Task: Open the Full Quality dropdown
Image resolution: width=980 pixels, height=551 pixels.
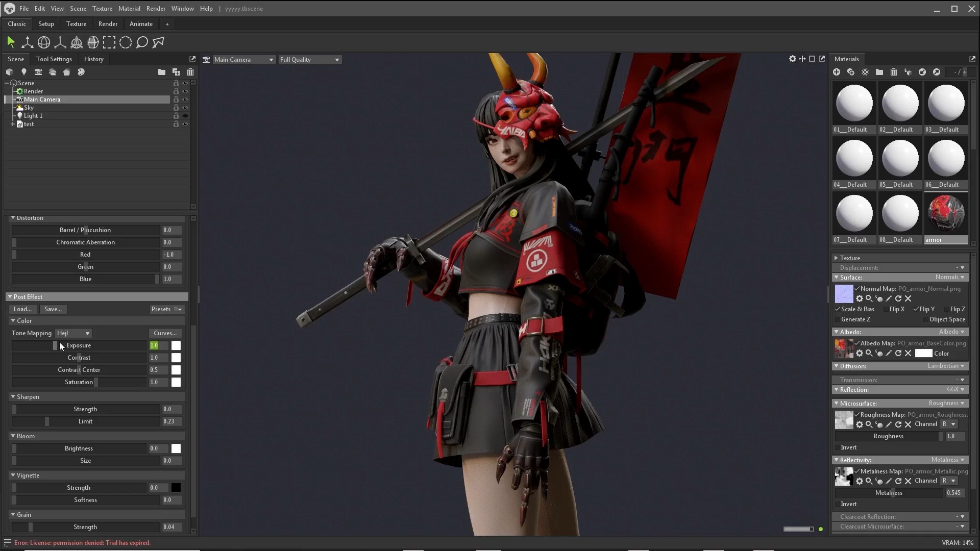Action: coord(309,60)
